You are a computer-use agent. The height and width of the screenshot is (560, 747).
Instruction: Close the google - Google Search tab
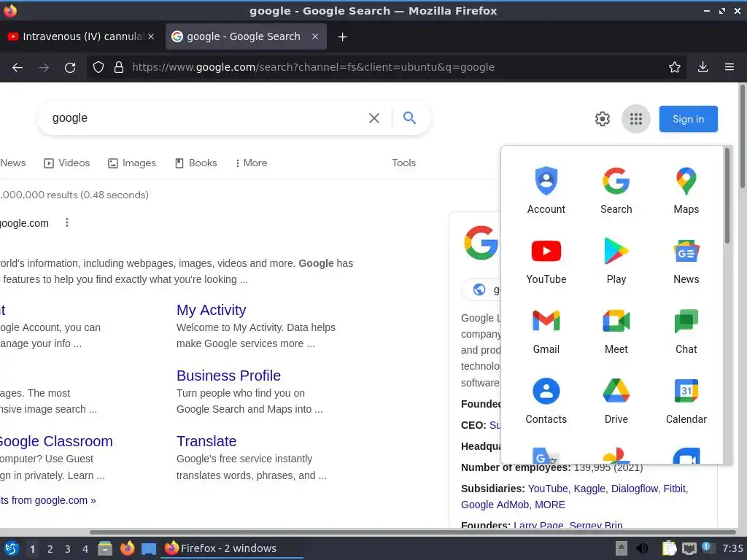coord(315,36)
